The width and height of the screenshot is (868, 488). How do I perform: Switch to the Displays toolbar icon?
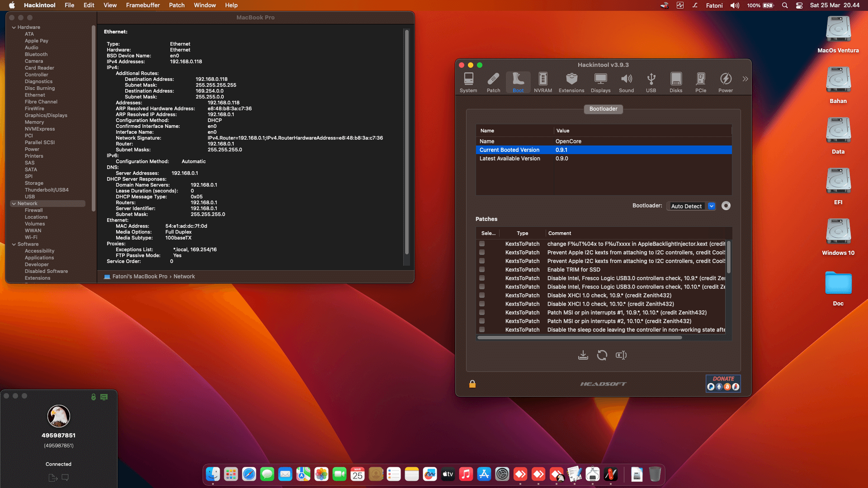click(x=600, y=83)
